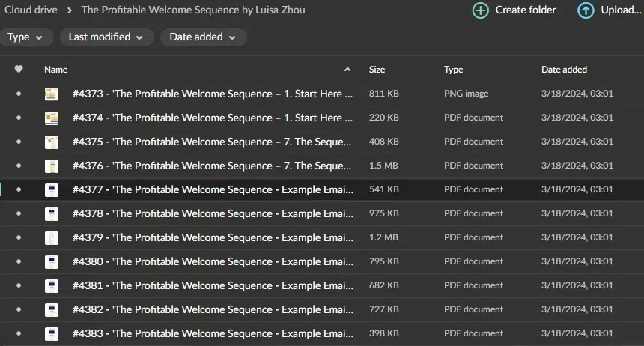Click file icon of #4380 PDF

tap(52, 262)
